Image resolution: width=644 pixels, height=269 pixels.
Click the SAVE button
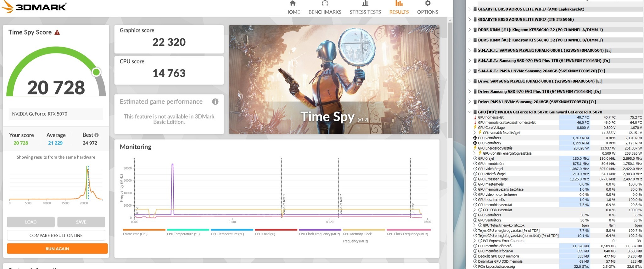81,222
